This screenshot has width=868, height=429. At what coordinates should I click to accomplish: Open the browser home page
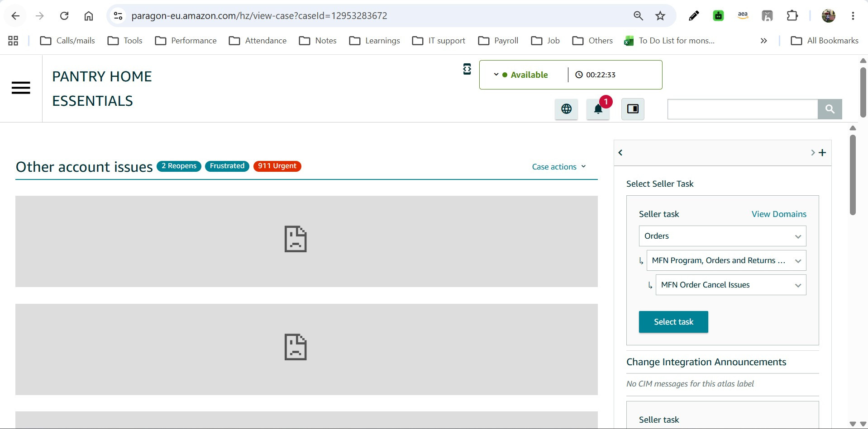(x=89, y=16)
